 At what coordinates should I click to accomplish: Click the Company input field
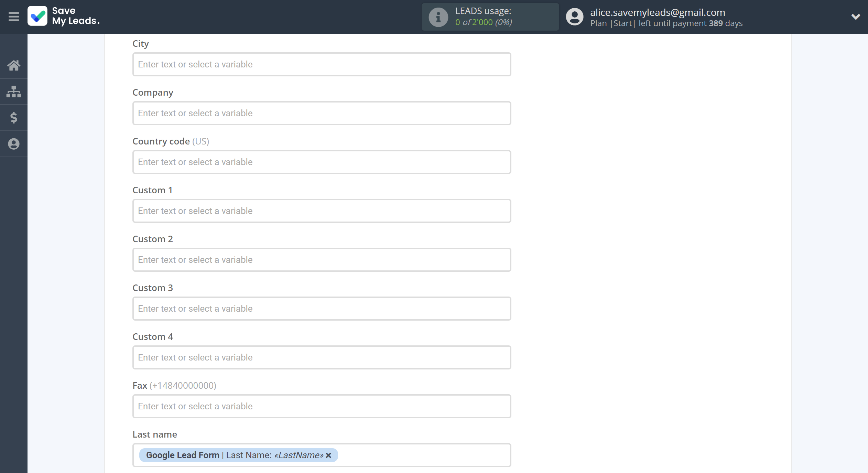[322, 113]
